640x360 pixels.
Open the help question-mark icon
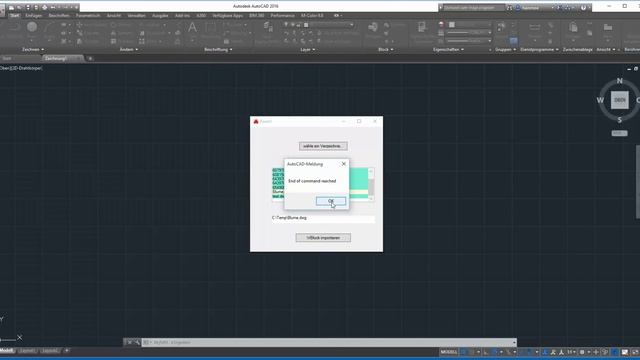(583, 8)
